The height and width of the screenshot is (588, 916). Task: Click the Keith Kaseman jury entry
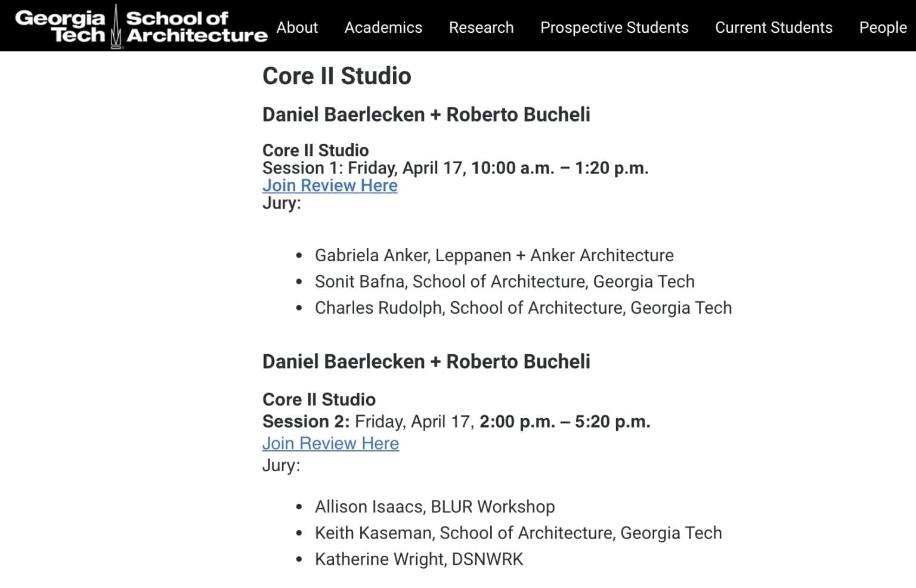click(x=518, y=533)
